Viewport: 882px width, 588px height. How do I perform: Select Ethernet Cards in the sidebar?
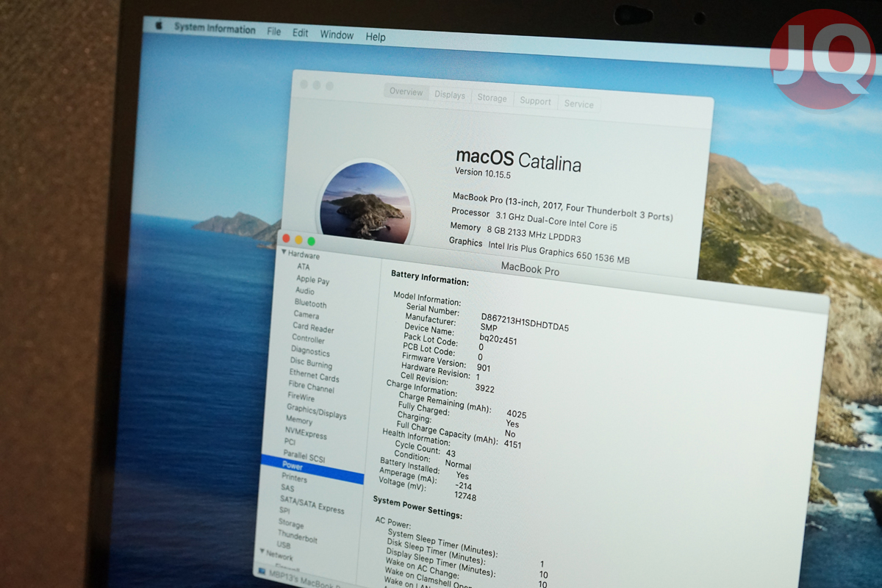pyautogui.click(x=314, y=376)
